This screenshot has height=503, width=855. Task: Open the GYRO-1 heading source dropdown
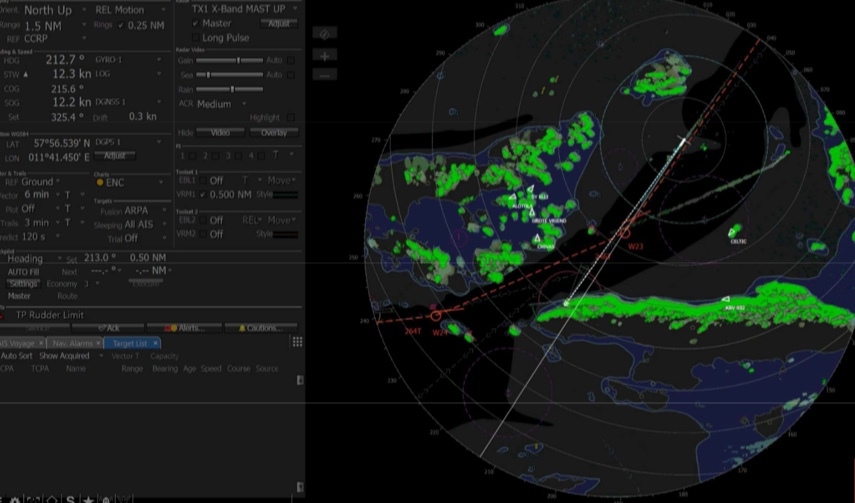(x=128, y=59)
